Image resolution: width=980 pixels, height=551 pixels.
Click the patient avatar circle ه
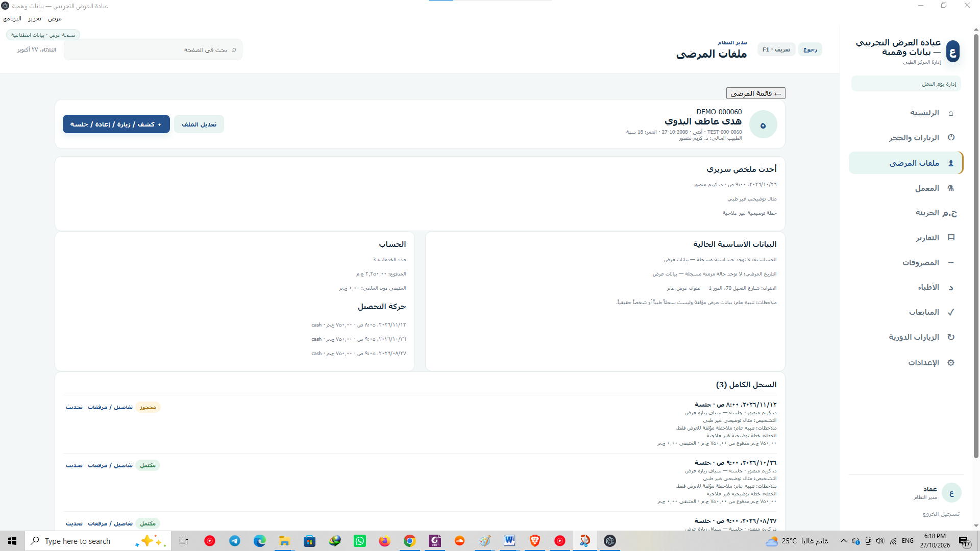[x=763, y=124]
